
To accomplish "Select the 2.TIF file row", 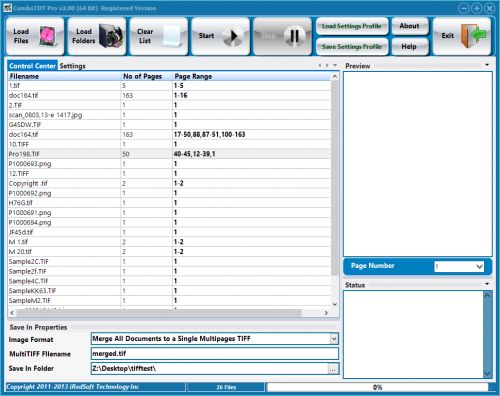I will pyautogui.click(x=169, y=105).
